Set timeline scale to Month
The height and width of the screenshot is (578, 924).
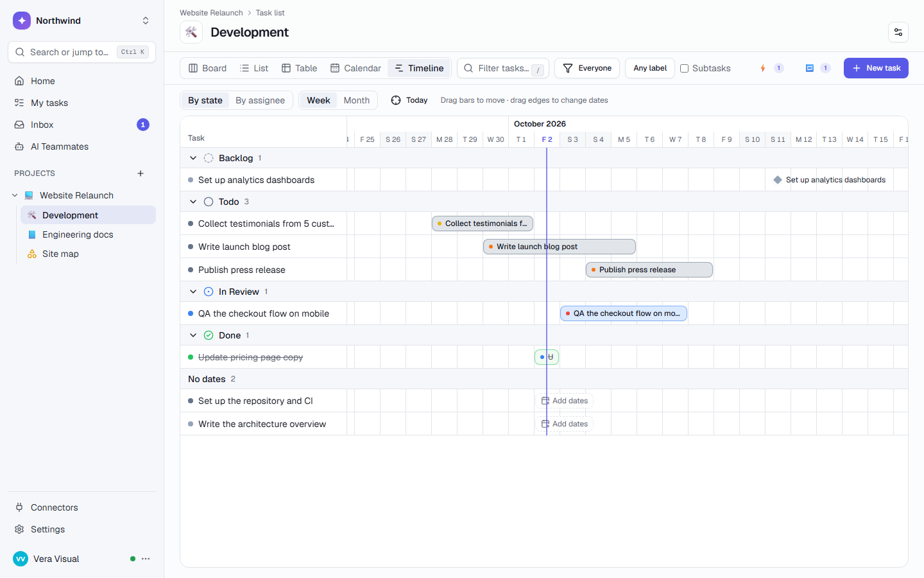(357, 100)
